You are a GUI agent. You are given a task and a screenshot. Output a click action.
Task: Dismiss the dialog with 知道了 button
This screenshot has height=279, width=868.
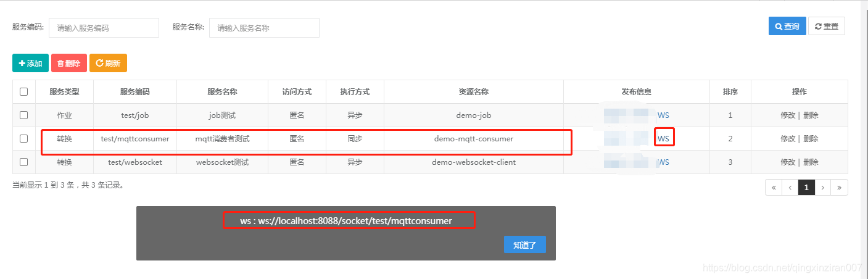click(524, 244)
